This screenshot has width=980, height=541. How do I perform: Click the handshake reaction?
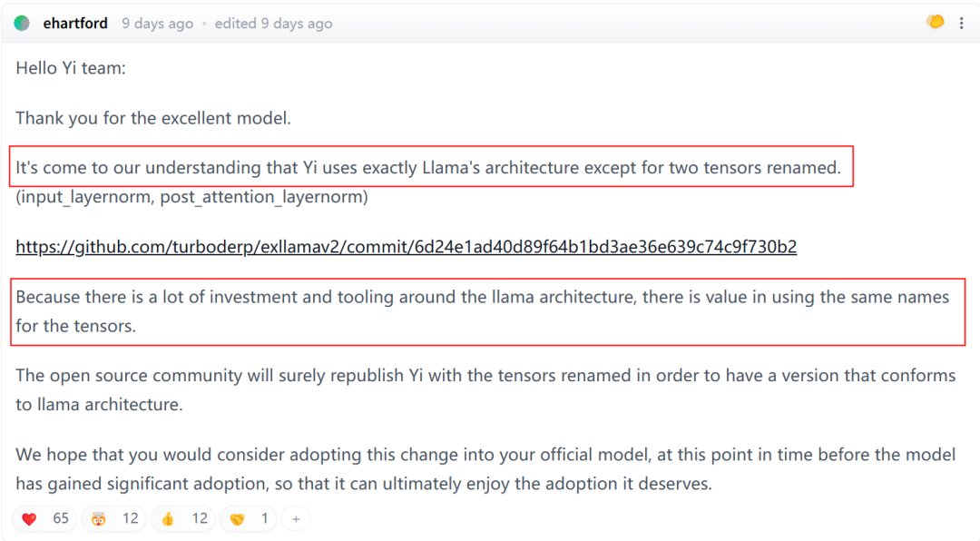(250, 518)
